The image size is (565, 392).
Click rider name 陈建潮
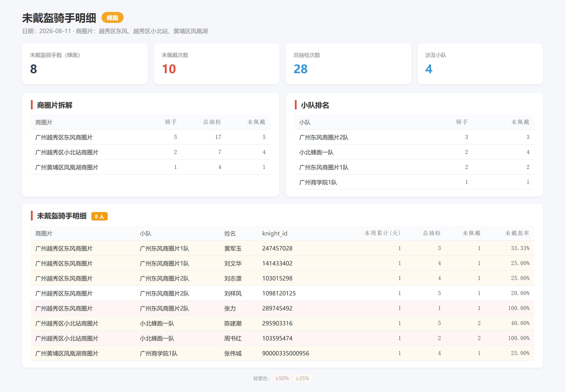coord(233,323)
